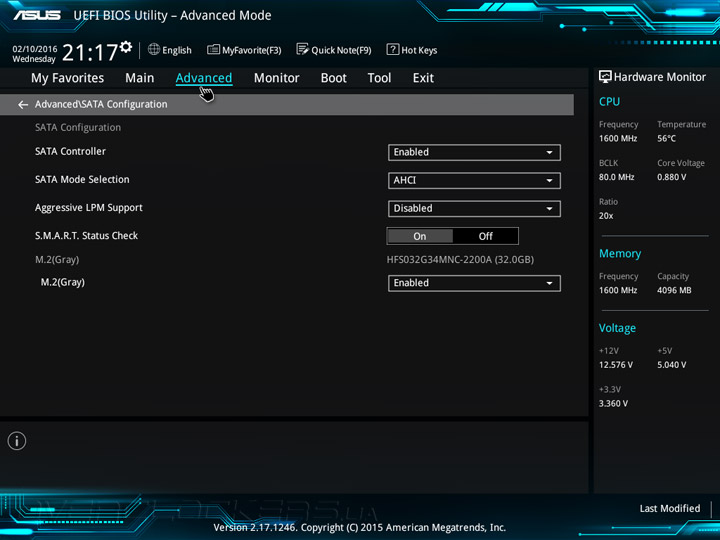This screenshot has height=540, width=720.
Task: Click the Voltage section heading
Action: click(x=617, y=328)
